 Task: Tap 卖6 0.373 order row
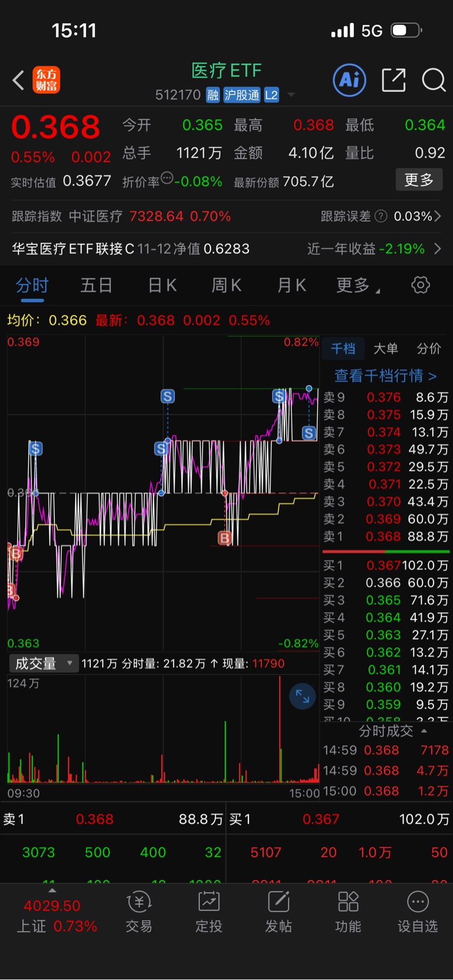click(386, 450)
